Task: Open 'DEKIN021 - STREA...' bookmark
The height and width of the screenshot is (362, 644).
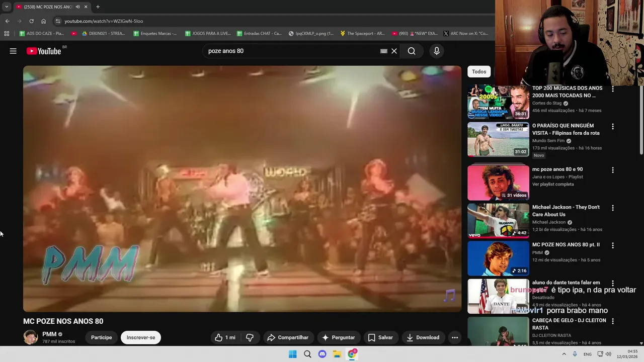Action: pos(103,34)
